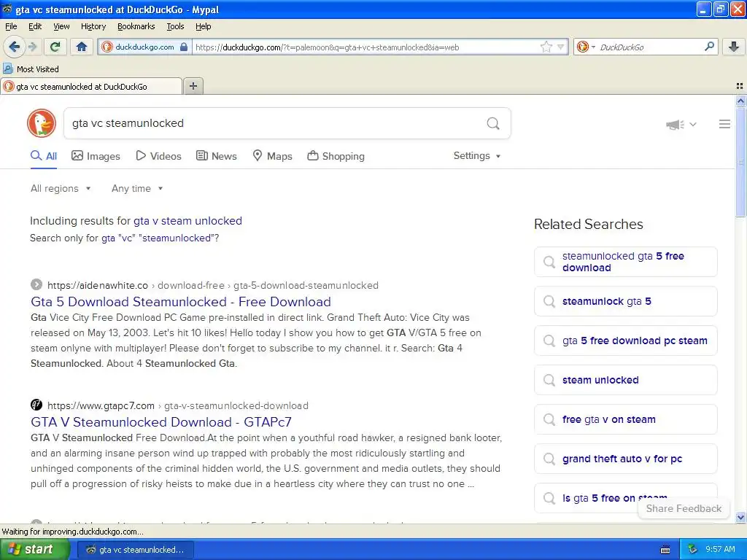Viewport: 747px width, 560px height.
Task: Click the browser URL address field
Action: pos(365,47)
